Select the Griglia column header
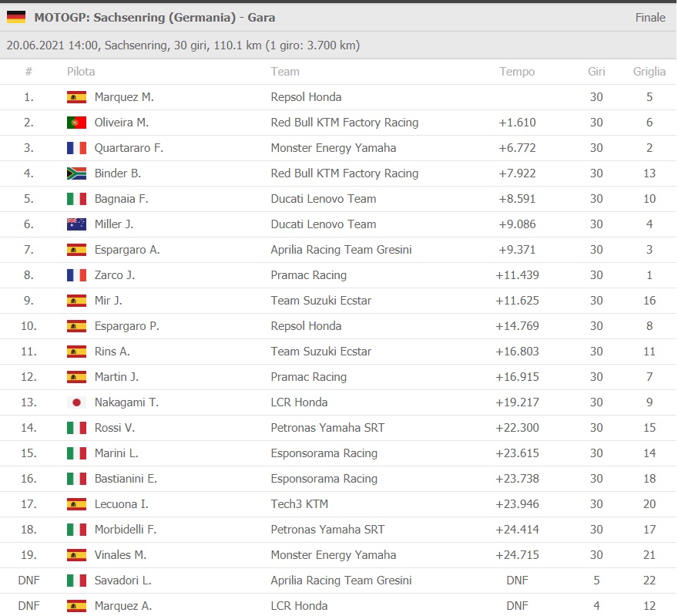Screen dimensions: 678x616 point(649,72)
